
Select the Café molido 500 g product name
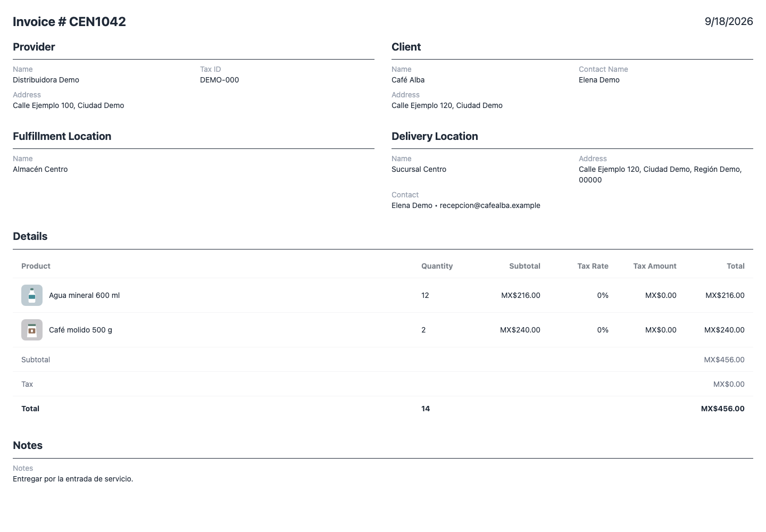pyautogui.click(x=80, y=330)
